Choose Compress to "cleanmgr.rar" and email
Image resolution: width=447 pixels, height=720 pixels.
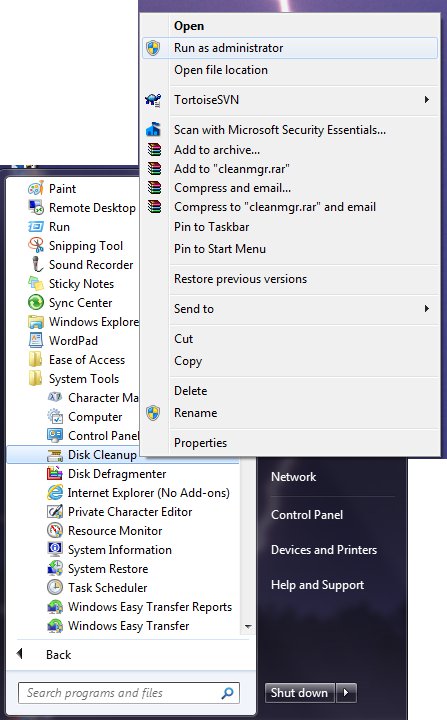(x=289, y=207)
